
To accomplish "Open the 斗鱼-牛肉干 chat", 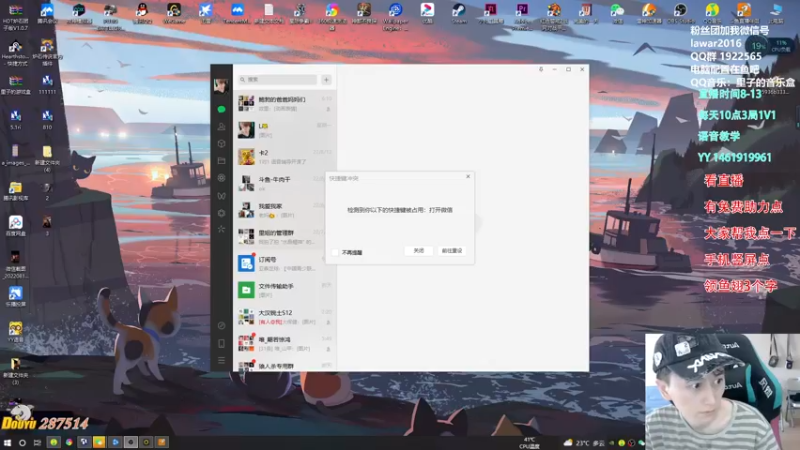I will tap(285, 183).
